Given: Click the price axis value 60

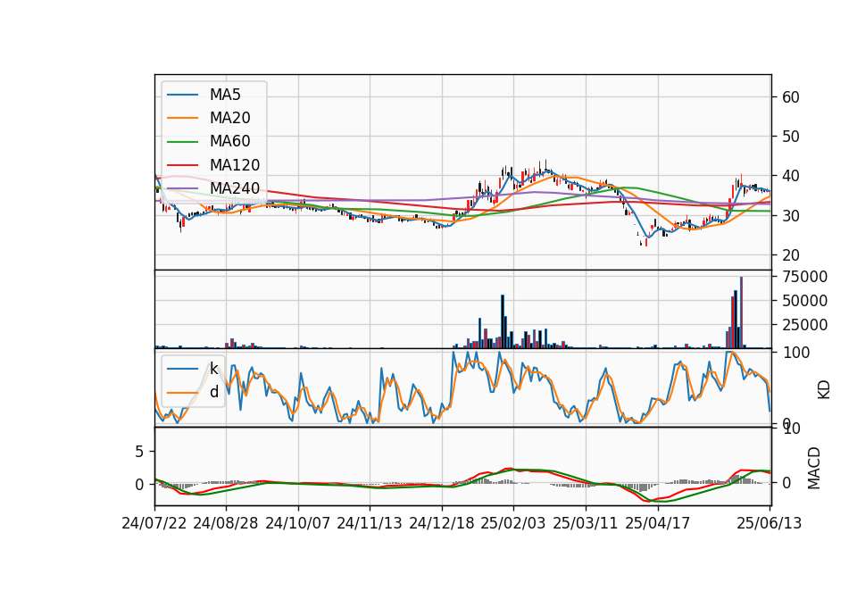Looking at the screenshot, I should click(x=791, y=97).
